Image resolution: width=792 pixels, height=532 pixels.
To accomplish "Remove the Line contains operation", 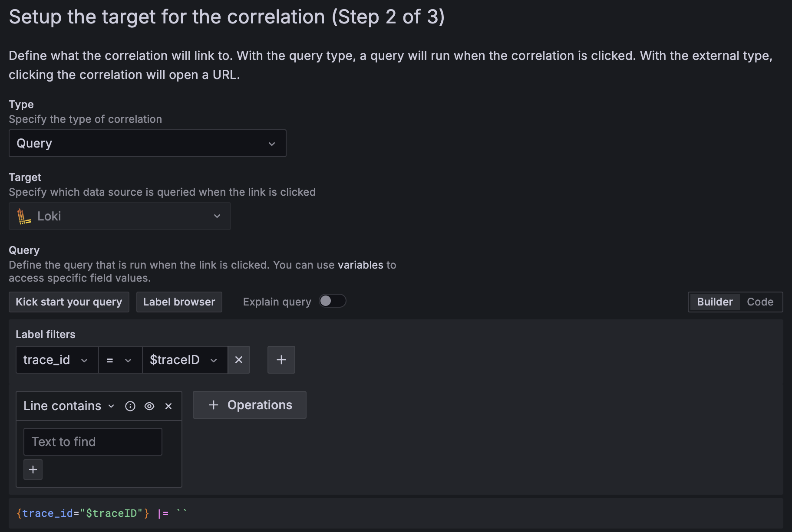I will [x=168, y=406].
